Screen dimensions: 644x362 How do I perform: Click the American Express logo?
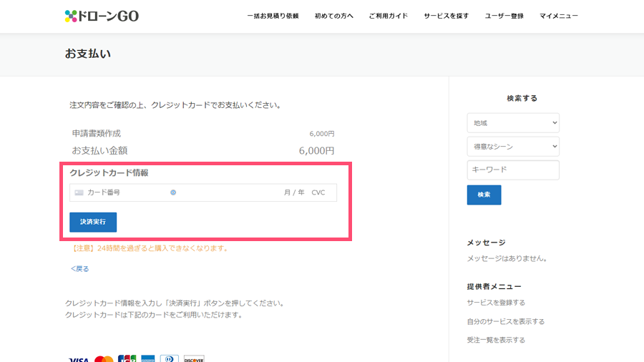(148, 358)
